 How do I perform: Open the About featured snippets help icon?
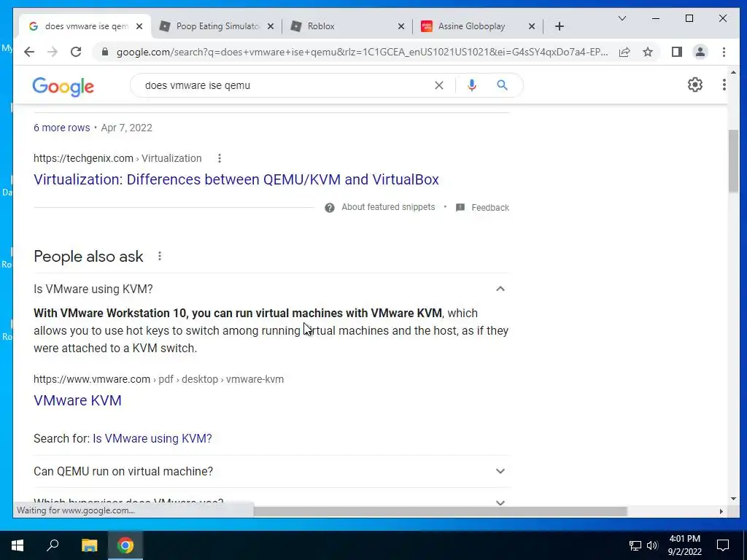330,208
